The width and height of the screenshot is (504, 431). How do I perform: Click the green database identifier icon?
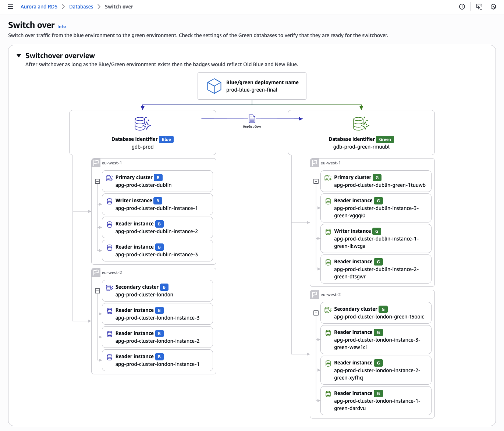pos(361,124)
